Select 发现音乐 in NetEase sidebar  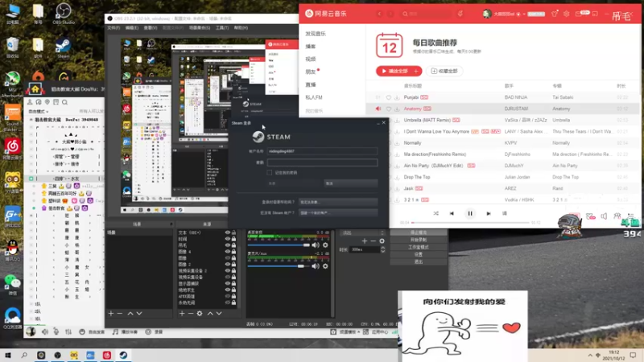tap(316, 34)
